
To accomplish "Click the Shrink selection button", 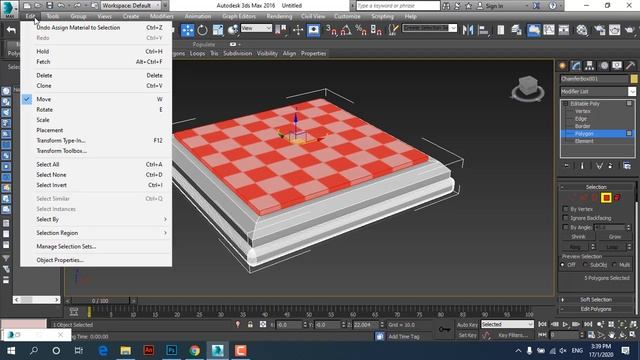I will tap(578, 237).
